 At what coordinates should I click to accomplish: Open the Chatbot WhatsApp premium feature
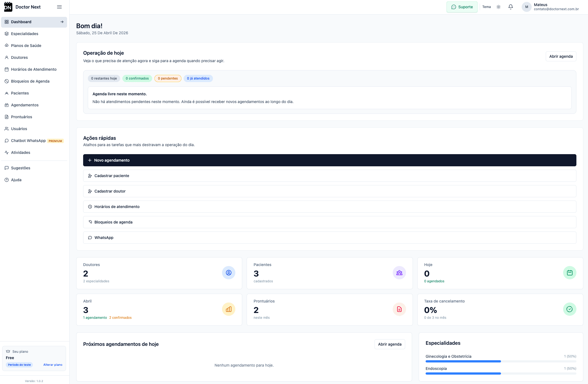coord(28,141)
